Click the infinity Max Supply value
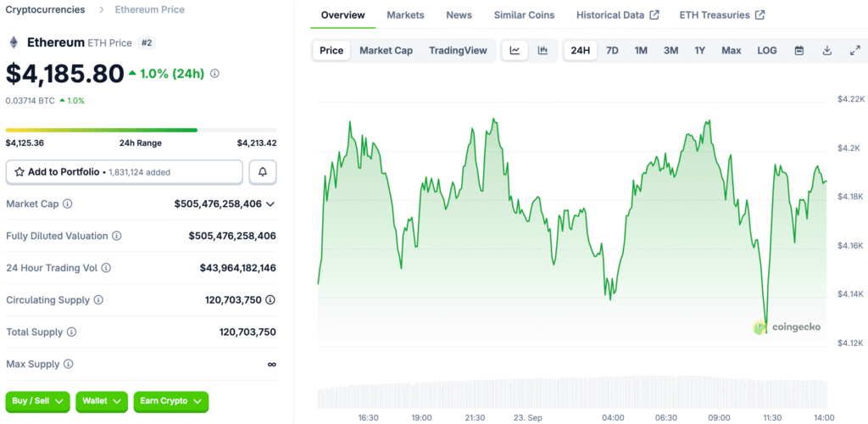 (x=271, y=365)
